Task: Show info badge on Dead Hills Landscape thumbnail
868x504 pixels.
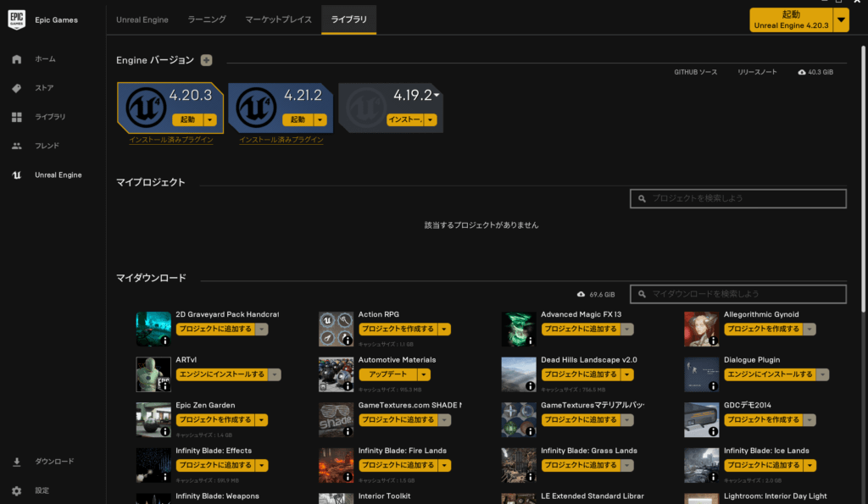Action: (531, 386)
